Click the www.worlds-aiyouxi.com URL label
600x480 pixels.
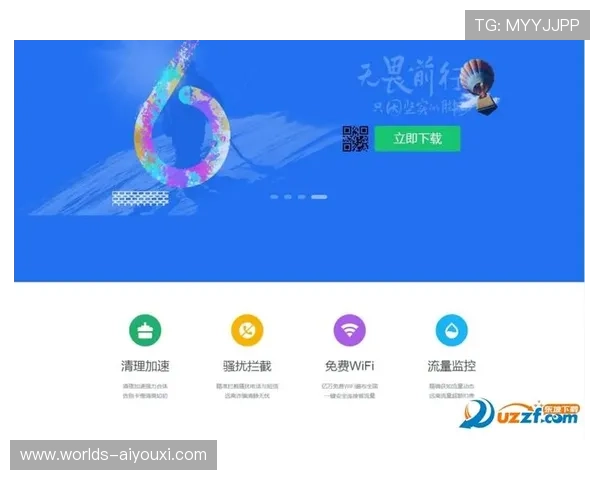coord(113,455)
